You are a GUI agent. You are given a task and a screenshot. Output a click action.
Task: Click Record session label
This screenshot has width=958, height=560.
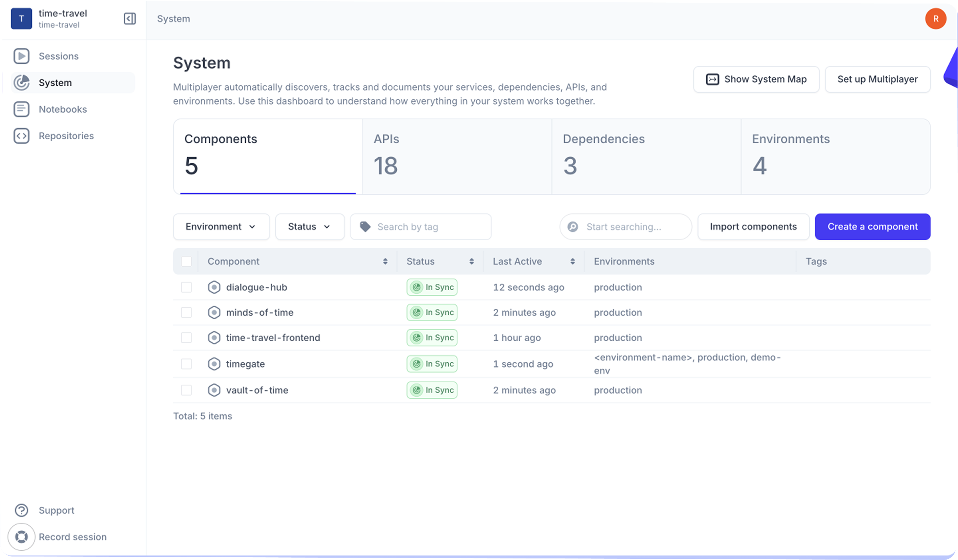72,537
